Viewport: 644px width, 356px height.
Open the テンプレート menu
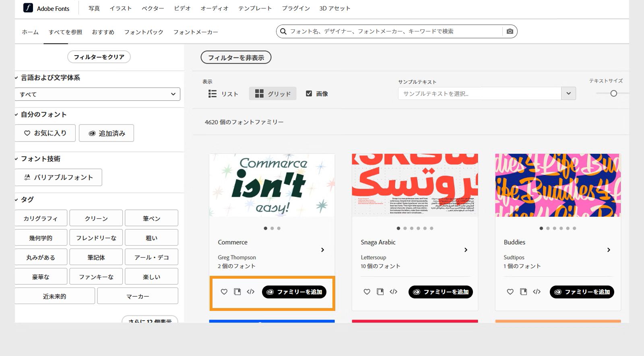[255, 8]
